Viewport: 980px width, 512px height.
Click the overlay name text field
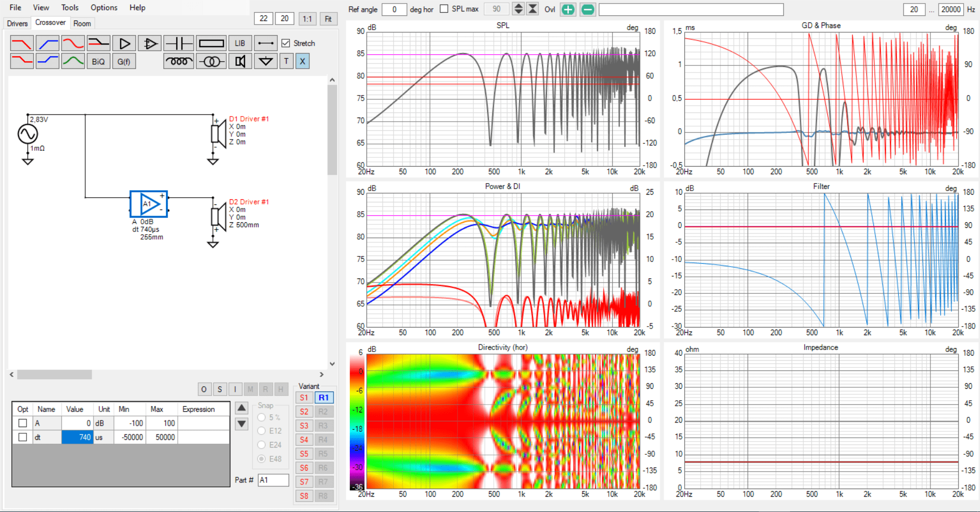point(691,9)
